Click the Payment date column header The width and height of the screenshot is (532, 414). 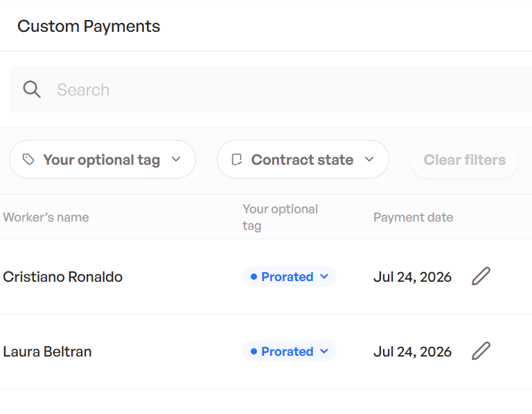point(414,217)
